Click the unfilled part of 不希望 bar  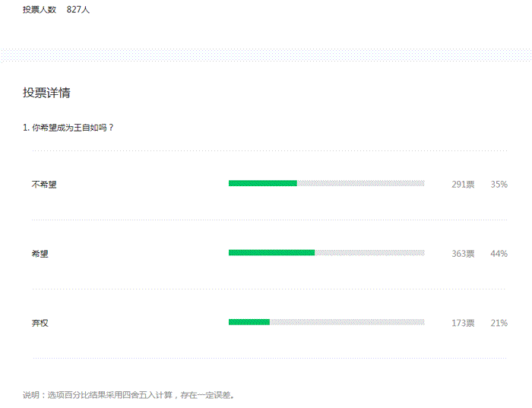360,183
